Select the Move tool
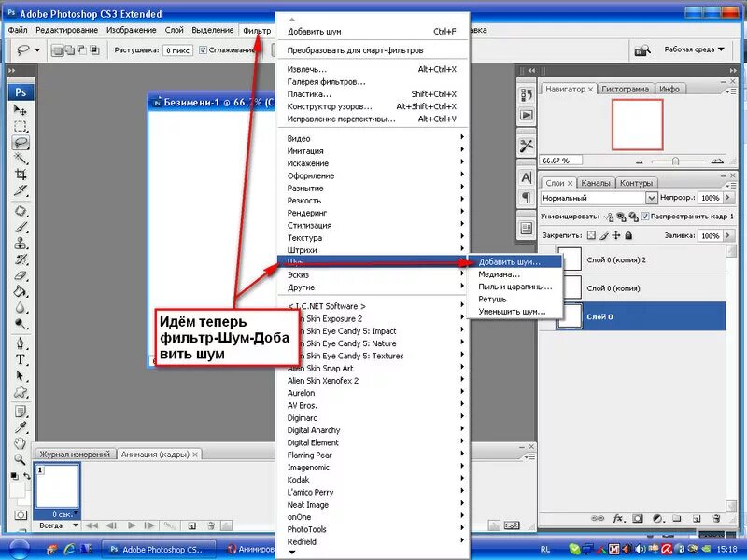The height and width of the screenshot is (560, 747). click(20, 109)
